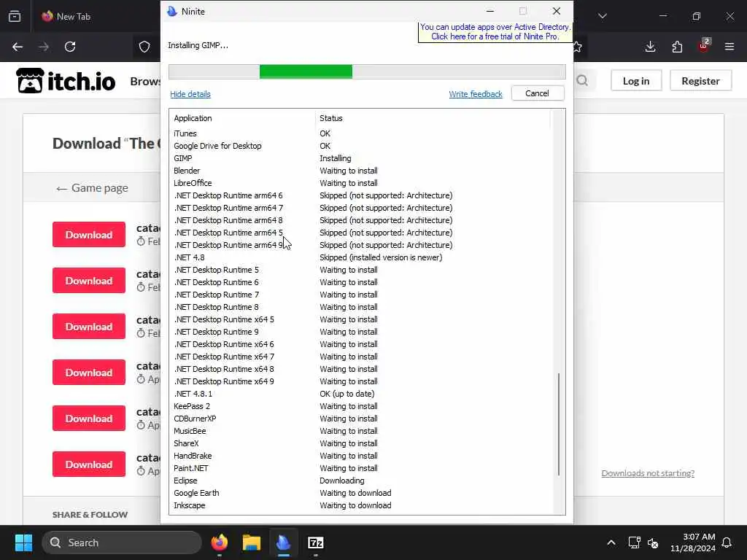The height and width of the screenshot is (560, 747).
Task: Open the Firefox hamburger menu
Action: click(x=729, y=47)
